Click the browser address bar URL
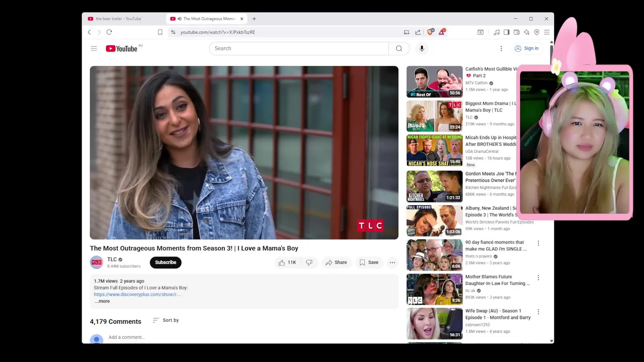Viewport: 644px width, 362px height. click(218, 32)
